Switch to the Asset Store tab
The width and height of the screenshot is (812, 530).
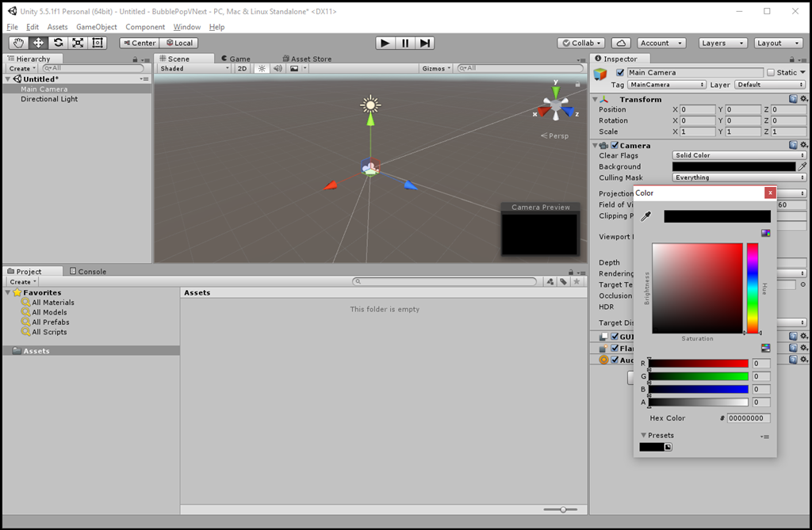click(x=307, y=59)
